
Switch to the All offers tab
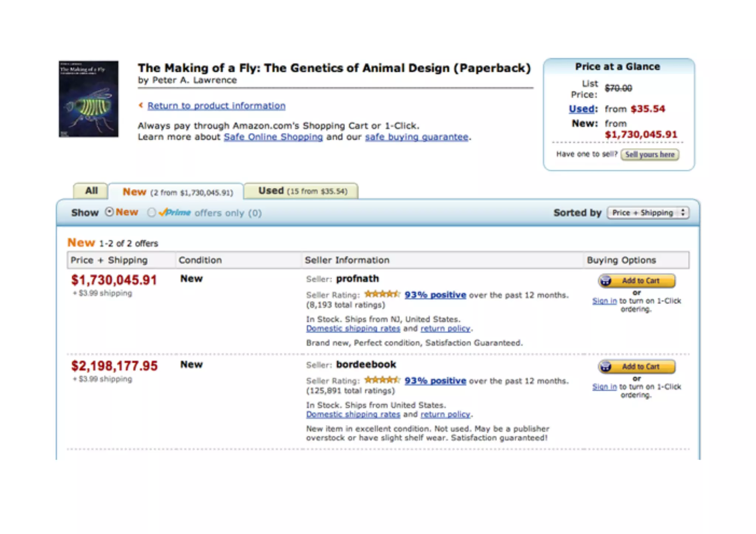point(91,191)
